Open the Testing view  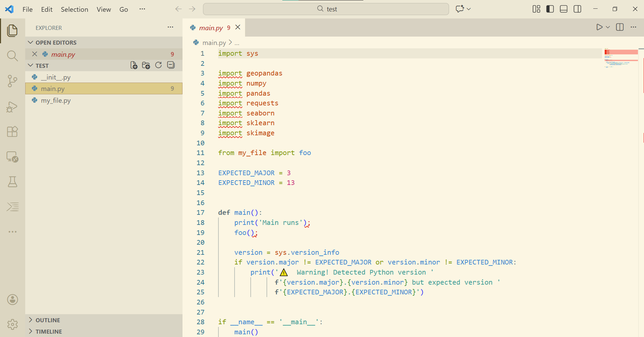pos(12,182)
